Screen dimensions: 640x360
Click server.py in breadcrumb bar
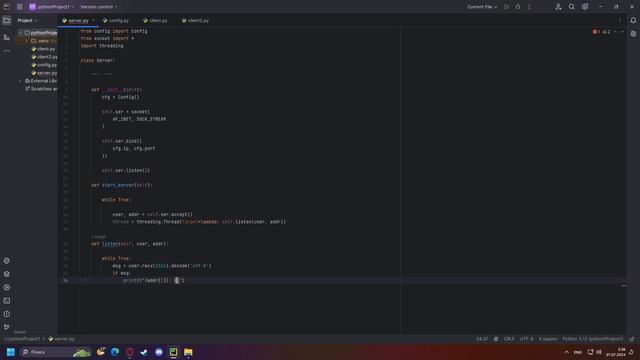tap(62, 339)
